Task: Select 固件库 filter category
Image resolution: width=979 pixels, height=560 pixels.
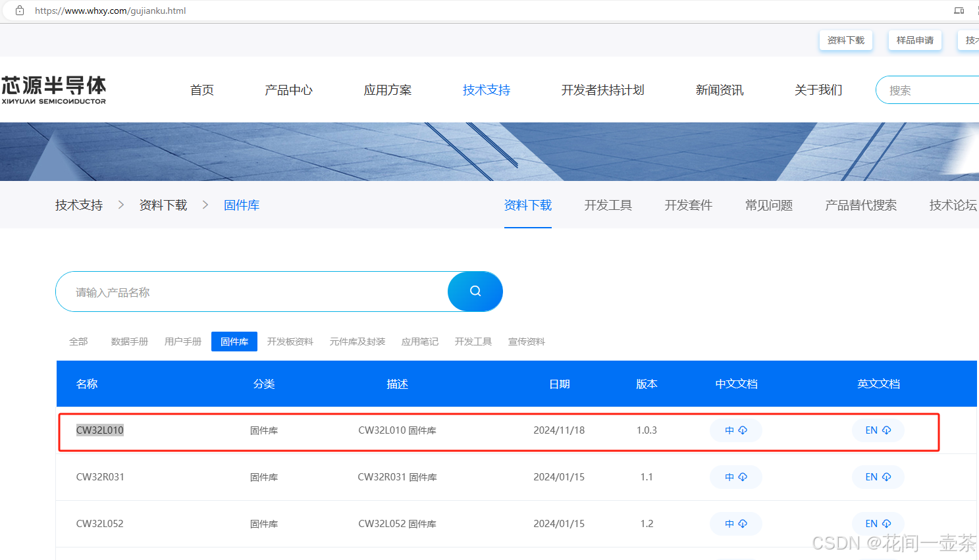Action: [234, 342]
